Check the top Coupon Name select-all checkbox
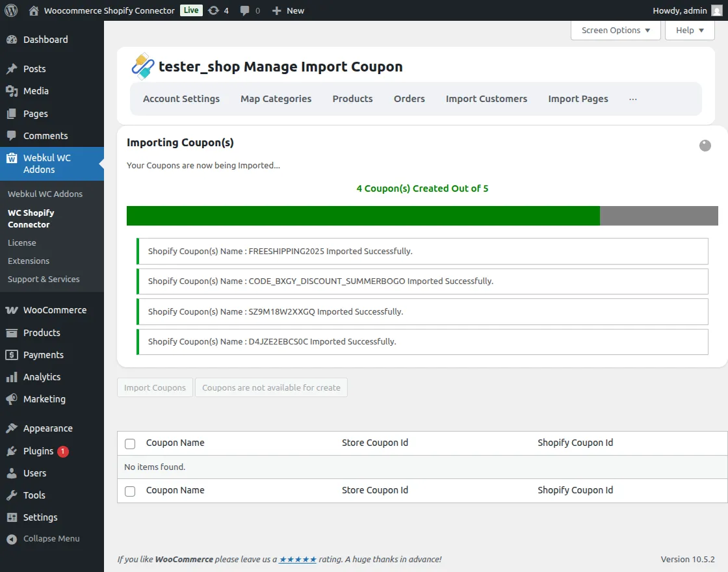Viewport: 728px width, 572px height. [x=130, y=443]
